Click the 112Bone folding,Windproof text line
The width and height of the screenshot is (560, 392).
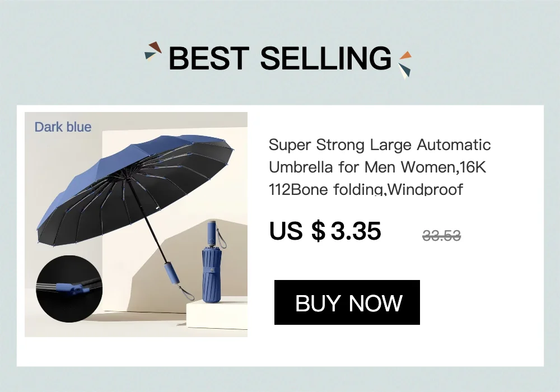[x=366, y=189]
